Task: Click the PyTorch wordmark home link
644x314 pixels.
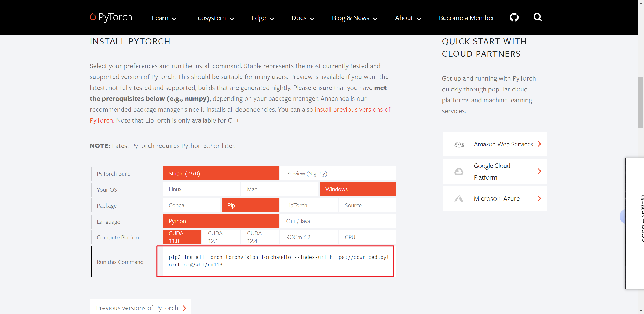Action: click(x=115, y=17)
